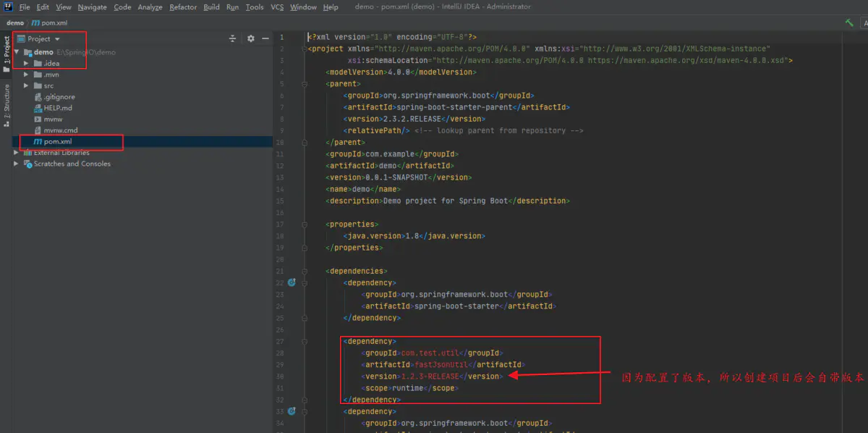Fold the dependencies block at line 21

click(x=304, y=271)
